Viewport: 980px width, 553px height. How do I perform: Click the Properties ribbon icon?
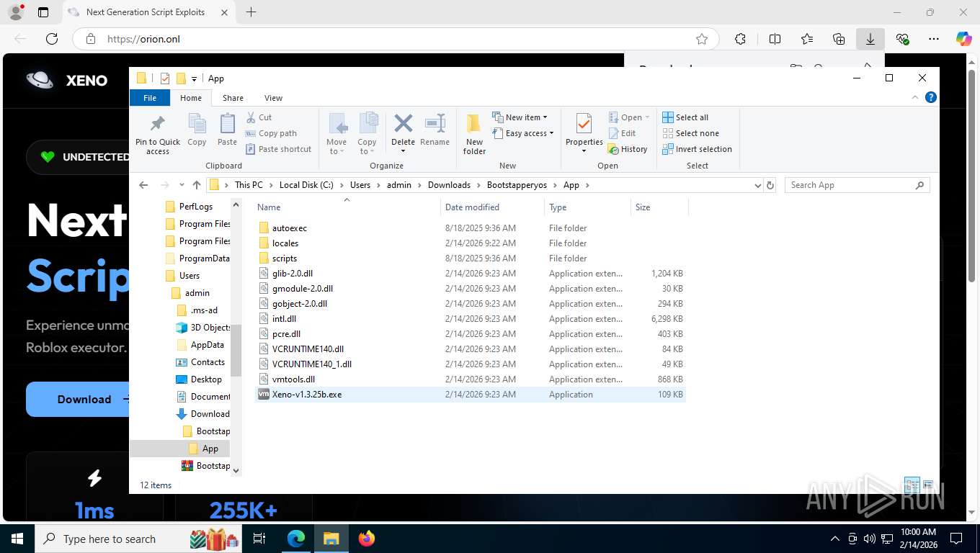(x=584, y=134)
